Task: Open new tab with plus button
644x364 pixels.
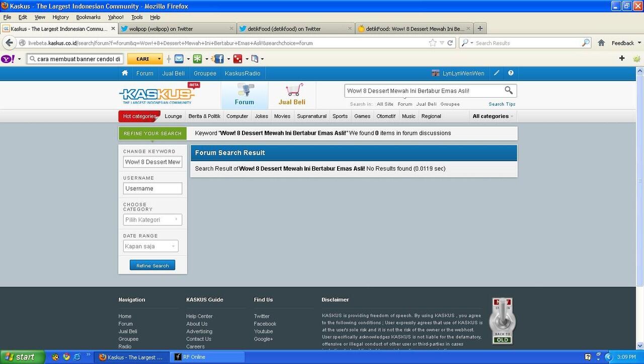Action: (479, 29)
